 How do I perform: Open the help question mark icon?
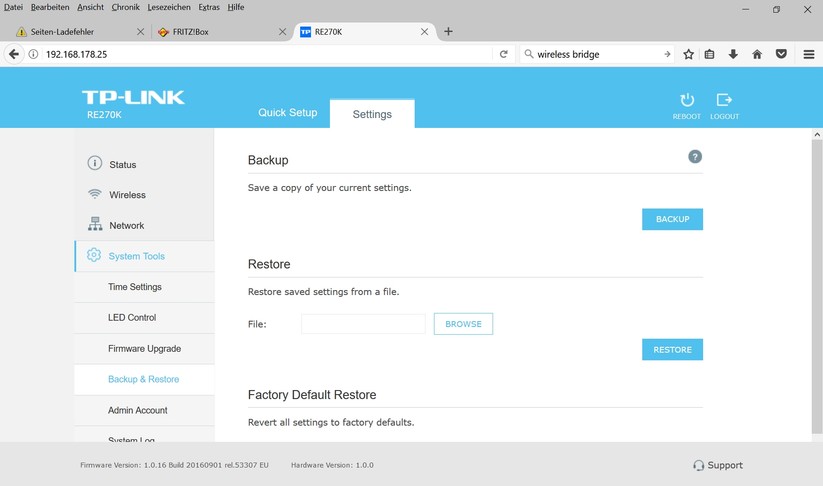point(695,157)
